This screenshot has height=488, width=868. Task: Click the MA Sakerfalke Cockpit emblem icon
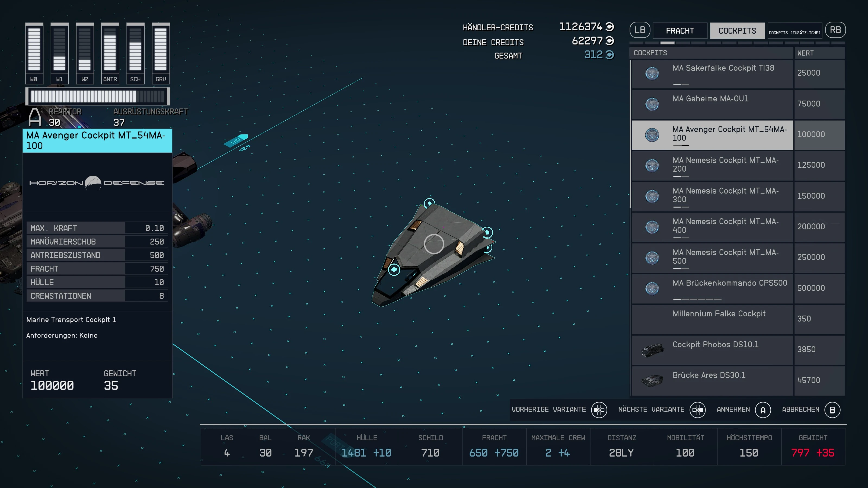pos(652,73)
